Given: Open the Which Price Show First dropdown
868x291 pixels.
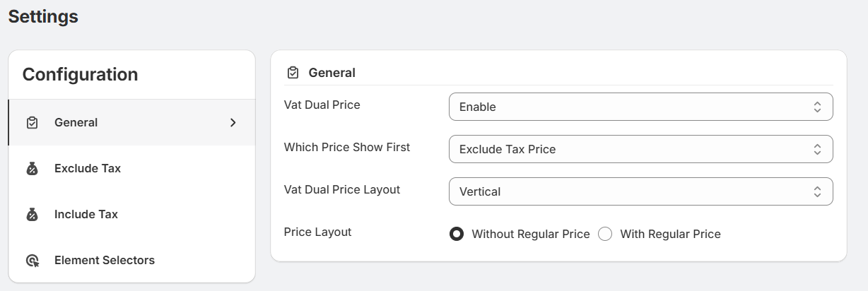Looking at the screenshot, I should 640,150.
